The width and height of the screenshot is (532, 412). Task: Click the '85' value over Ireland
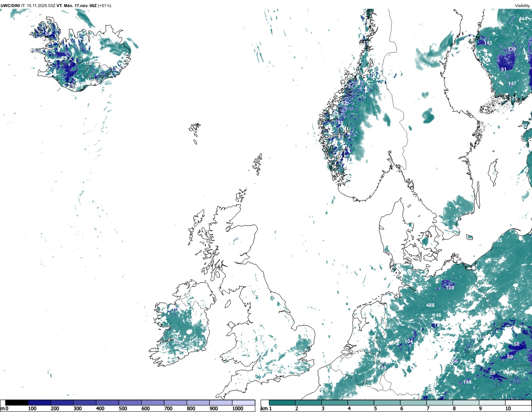(189, 320)
